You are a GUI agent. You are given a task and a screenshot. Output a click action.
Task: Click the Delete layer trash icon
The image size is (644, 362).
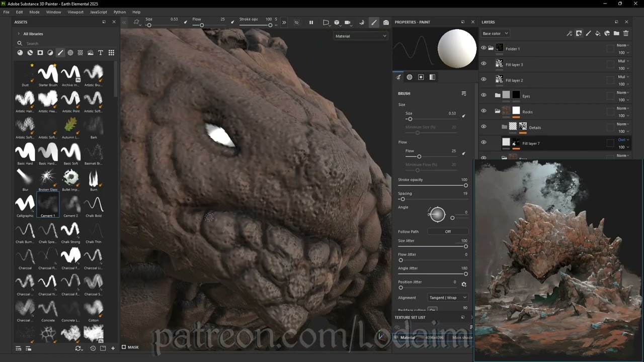pyautogui.click(x=626, y=34)
